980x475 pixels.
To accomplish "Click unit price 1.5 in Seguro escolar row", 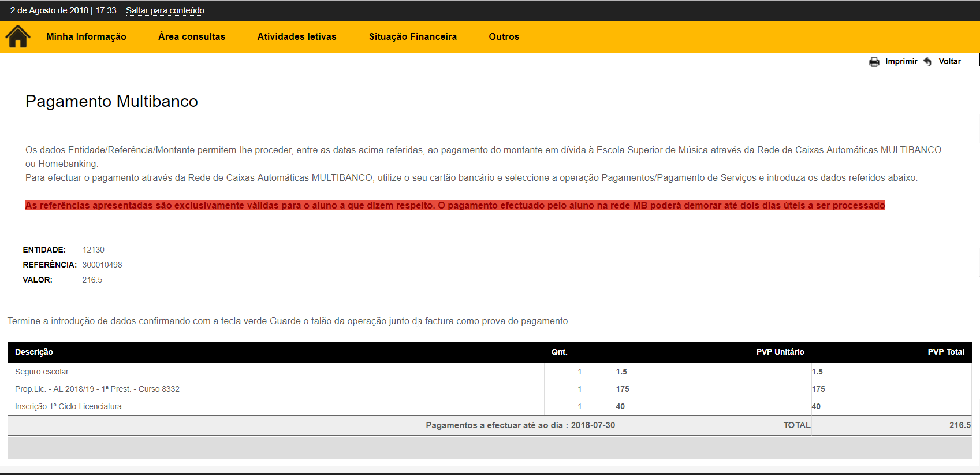I will [621, 372].
